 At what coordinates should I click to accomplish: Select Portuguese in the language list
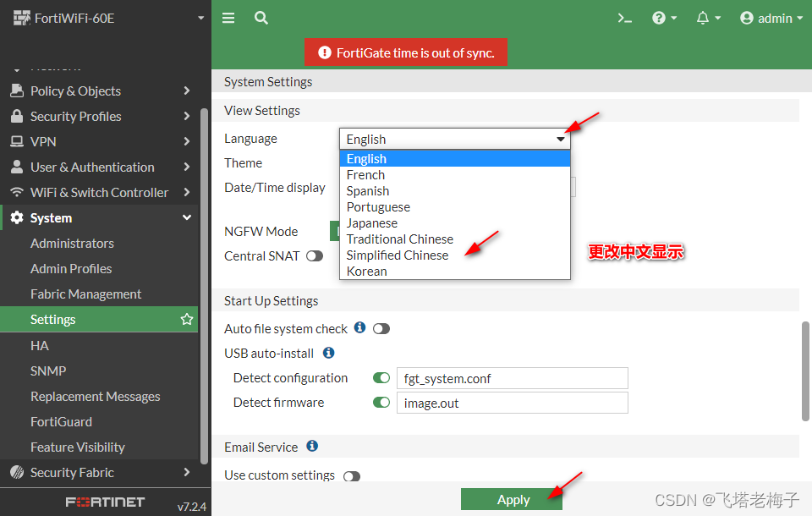click(455, 206)
